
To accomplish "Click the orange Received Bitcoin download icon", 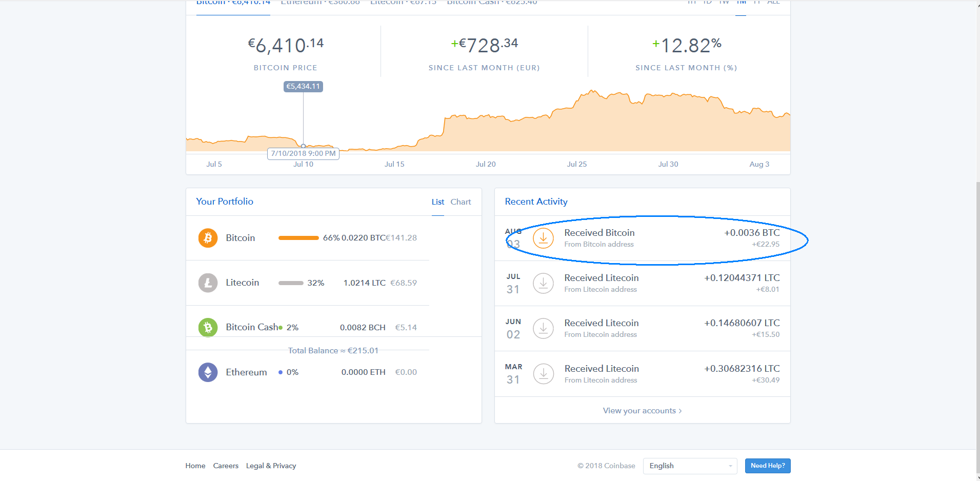I will tap(543, 238).
